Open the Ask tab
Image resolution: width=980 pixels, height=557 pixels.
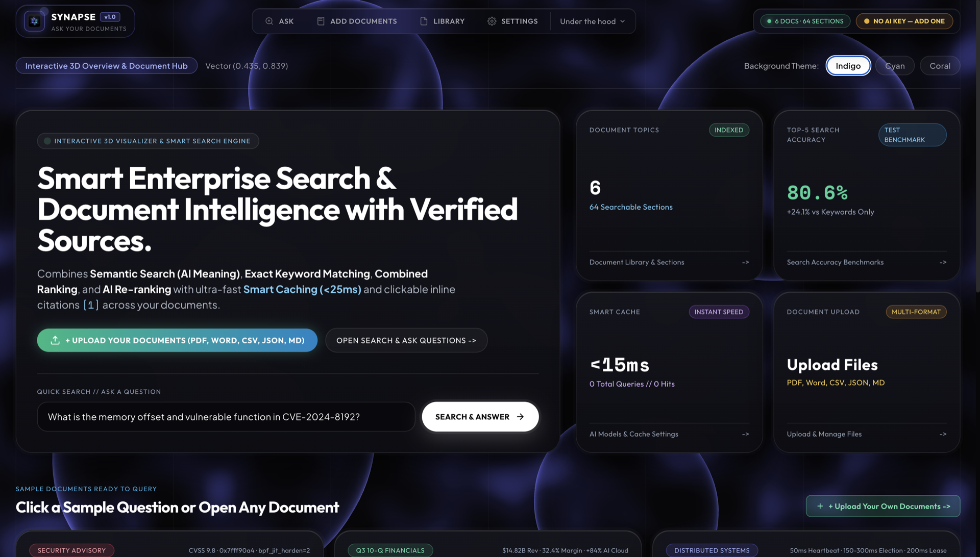279,21
